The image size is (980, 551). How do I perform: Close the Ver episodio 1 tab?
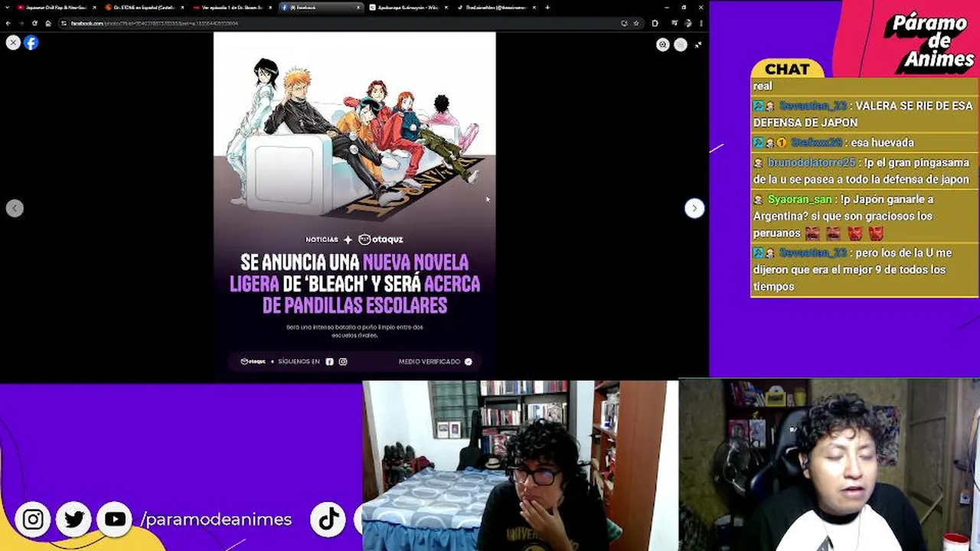(x=270, y=8)
